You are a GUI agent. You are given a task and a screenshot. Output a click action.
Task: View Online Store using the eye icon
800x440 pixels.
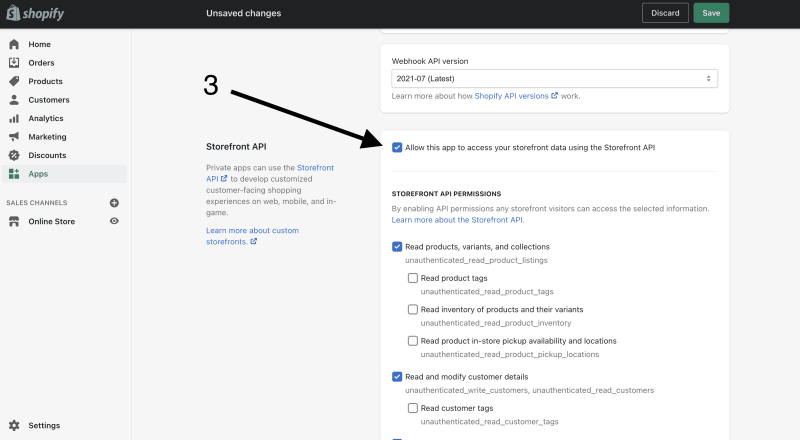114,221
